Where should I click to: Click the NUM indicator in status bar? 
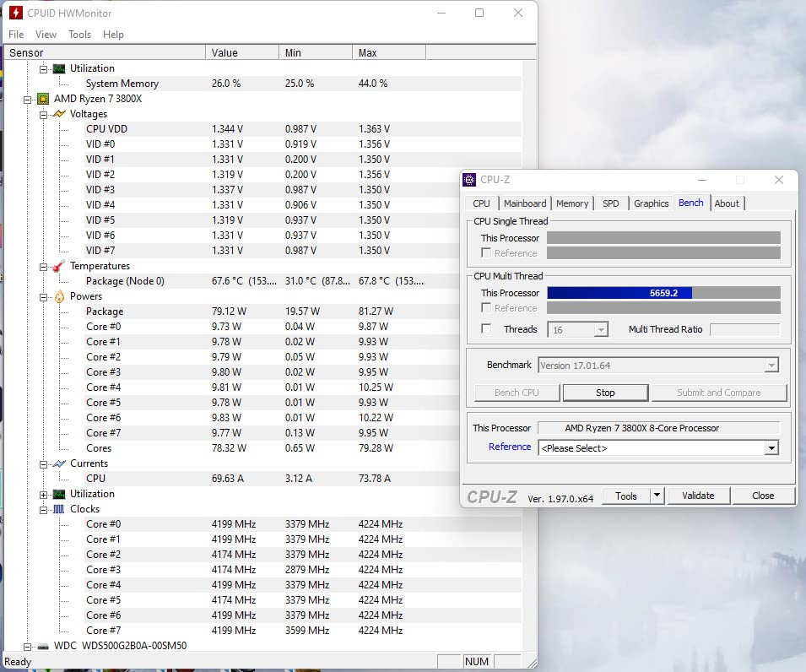click(477, 661)
